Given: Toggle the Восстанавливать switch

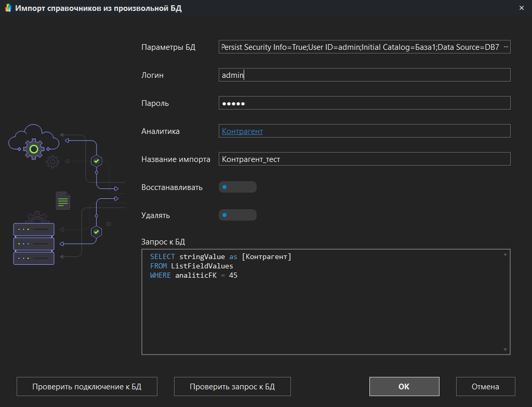Looking at the screenshot, I should [x=237, y=187].
